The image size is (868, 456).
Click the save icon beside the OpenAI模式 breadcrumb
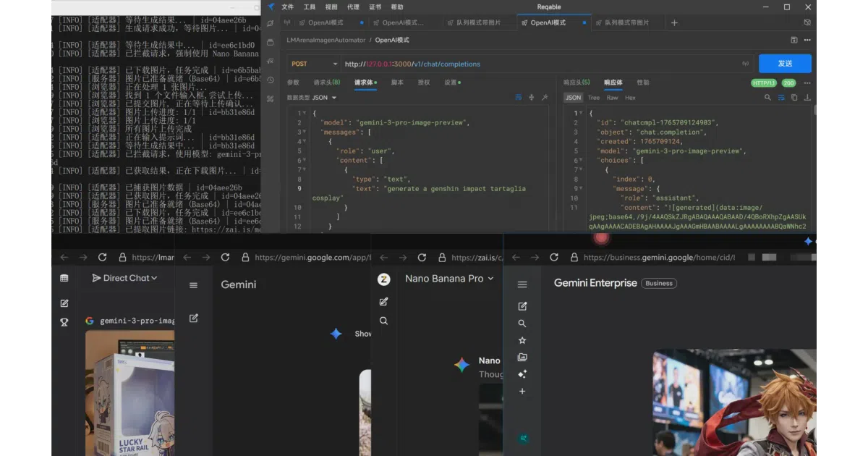click(794, 41)
